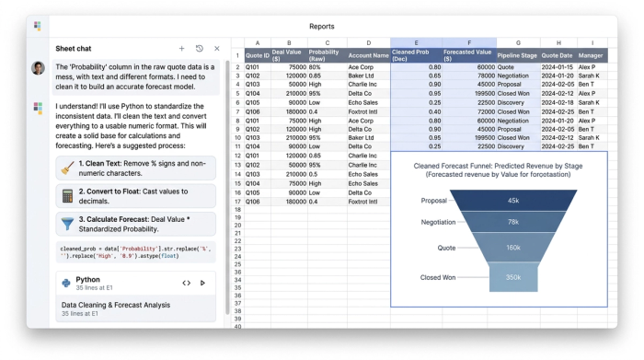This screenshot has height=360, width=644.
Task: Select column C header
Action: [x=328, y=42]
